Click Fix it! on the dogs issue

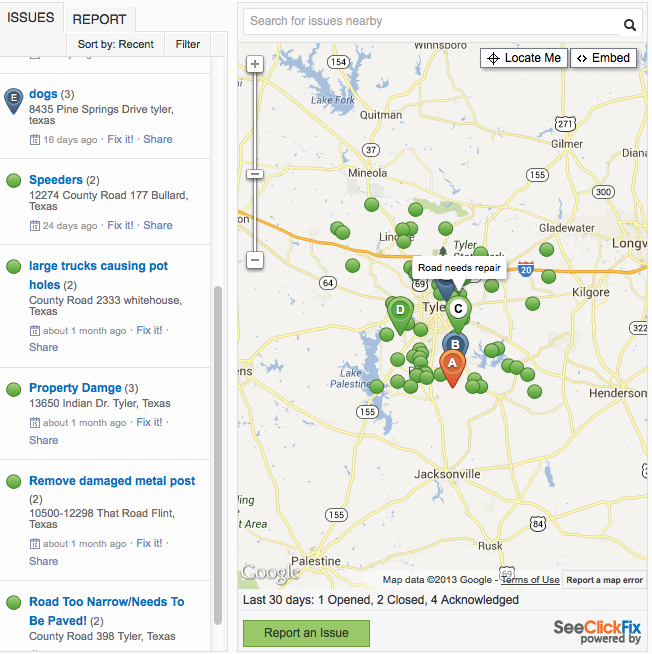(x=120, y=139)
